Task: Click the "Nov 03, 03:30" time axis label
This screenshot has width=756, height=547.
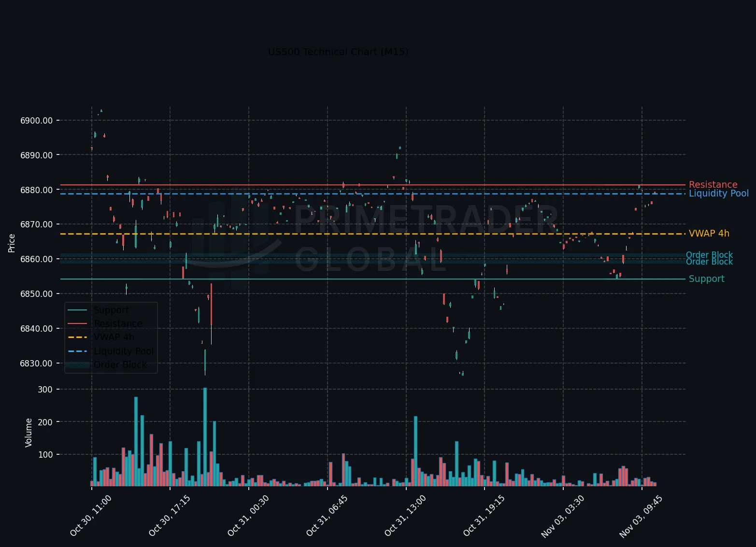Action: coord(563,517)
